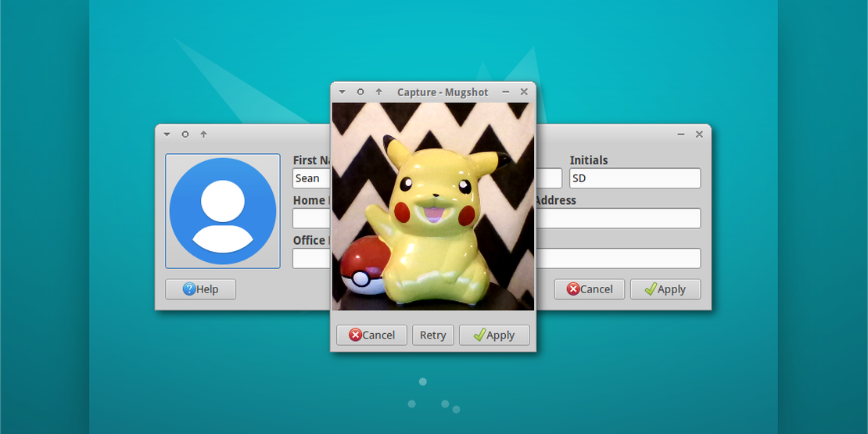The height and width of the screenshot is (434, 868).
Task: Minimize the Capture - Mugshot window
Action: tap(505, 92)
